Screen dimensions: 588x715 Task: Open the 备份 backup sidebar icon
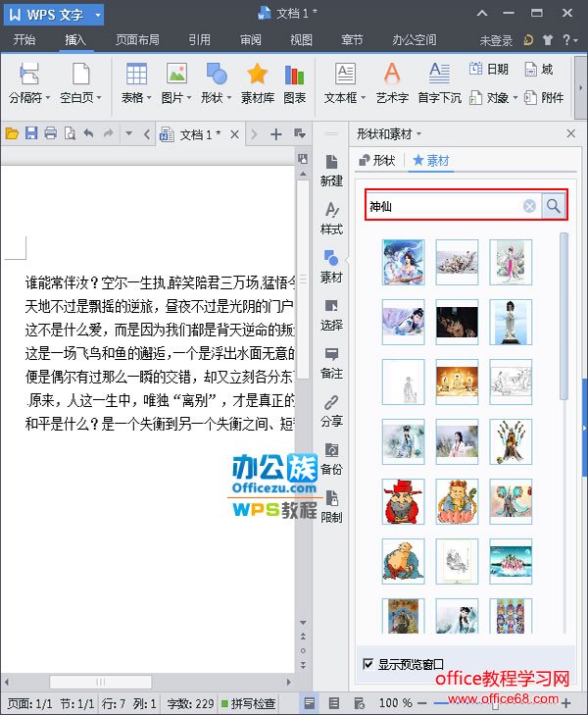coord(332,458)
